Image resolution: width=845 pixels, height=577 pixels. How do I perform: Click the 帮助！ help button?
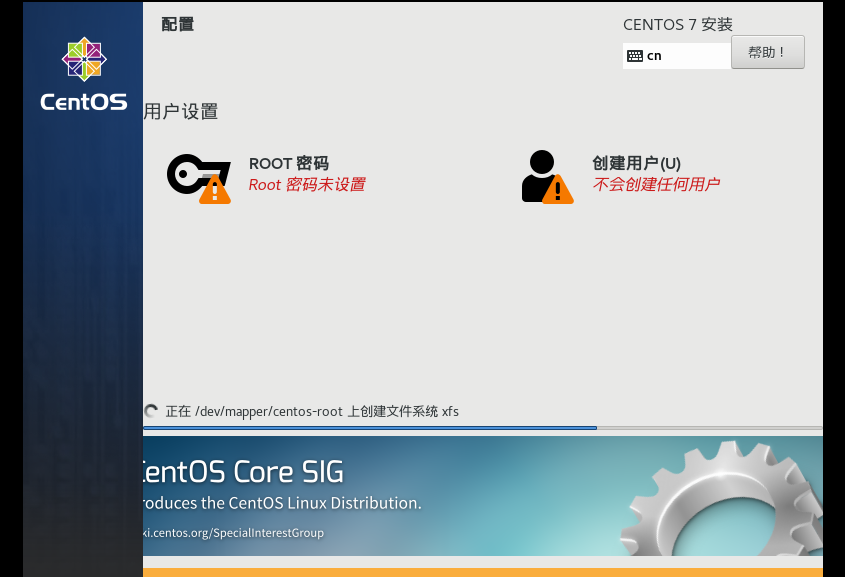(x=767, y=52)
